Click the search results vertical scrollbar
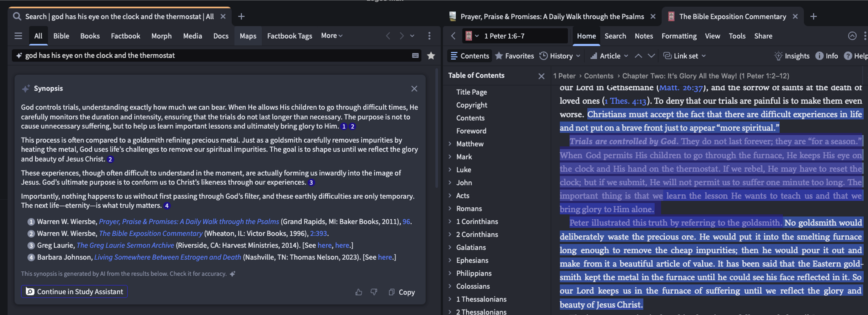The image size is (868, 315). pos(436,128)
